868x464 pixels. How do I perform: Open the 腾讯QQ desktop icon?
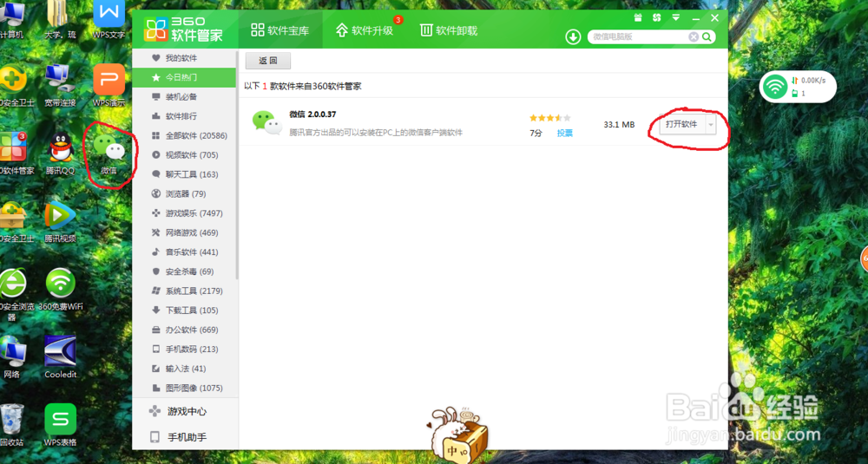[60, 153]
